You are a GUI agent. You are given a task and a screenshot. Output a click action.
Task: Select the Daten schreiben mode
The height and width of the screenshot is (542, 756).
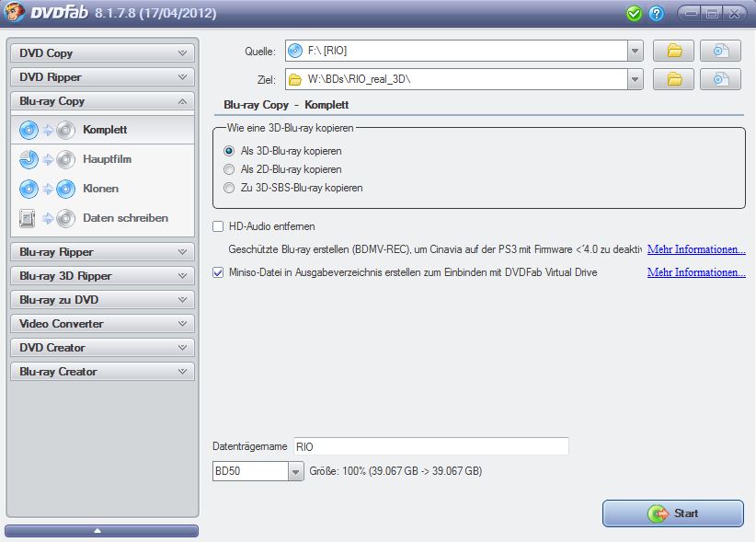pyautogui.click(x=102, y=218)
